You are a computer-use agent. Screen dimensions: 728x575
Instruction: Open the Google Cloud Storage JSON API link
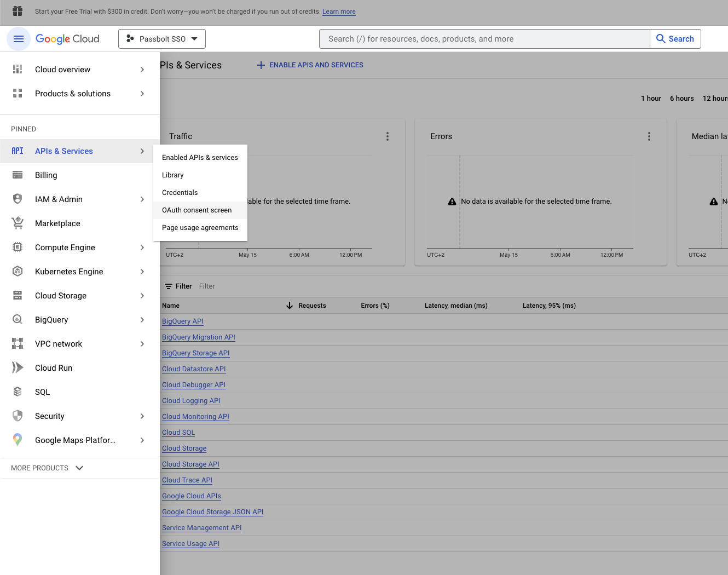(212, 512)
